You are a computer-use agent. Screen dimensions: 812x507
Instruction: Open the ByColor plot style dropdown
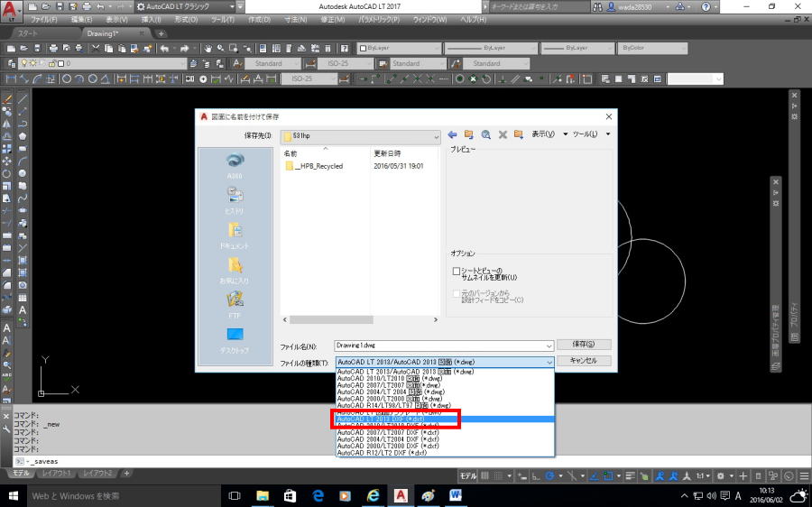pos(652,48)
